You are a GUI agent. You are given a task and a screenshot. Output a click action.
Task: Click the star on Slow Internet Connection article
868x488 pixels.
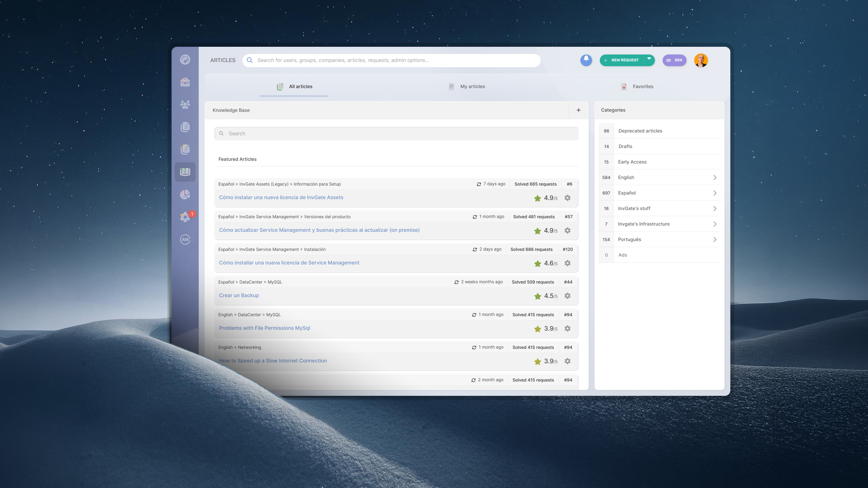pos(538,362)
